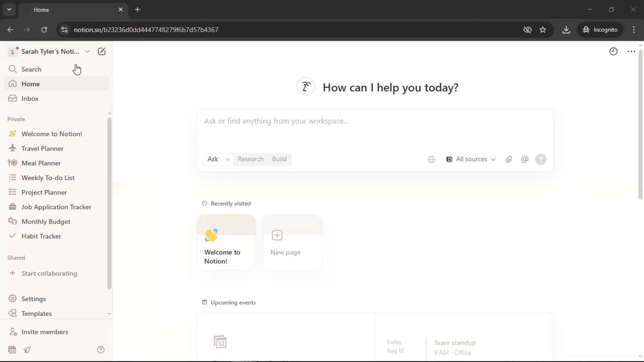Click Start collaborating link
This screenshot has width=644, height=362.
[x=49, y=274]
